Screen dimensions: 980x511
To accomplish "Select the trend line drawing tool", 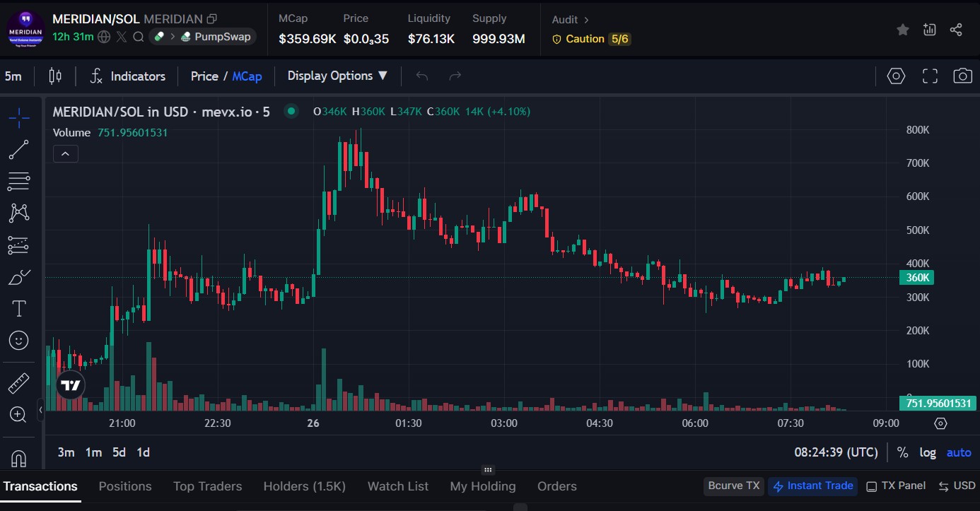I will (x=19, y=150).
